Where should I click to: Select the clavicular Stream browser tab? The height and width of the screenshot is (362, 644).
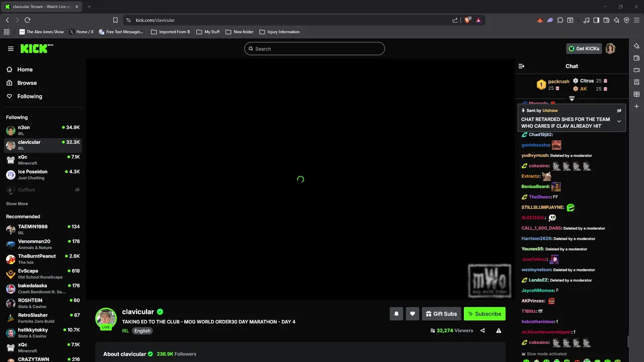tap(42, 7)
